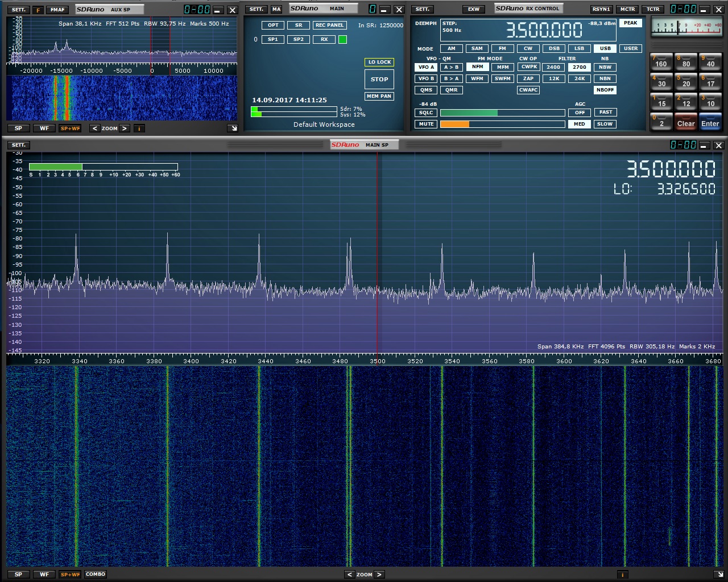Click the STOP button
The width and height of the screenshot is (728, 582).
point(379,79)
